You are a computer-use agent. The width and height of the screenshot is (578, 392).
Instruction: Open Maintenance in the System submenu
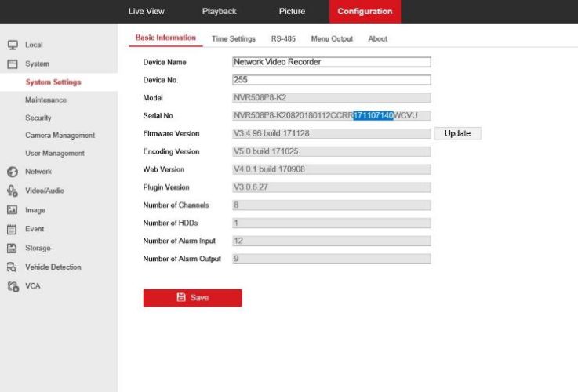point(45,100)
